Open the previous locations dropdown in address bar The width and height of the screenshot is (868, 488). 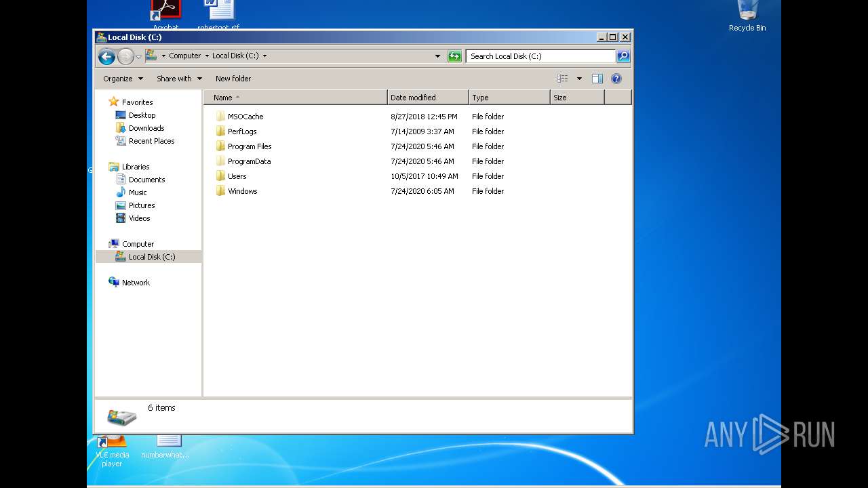coord(437,56)
